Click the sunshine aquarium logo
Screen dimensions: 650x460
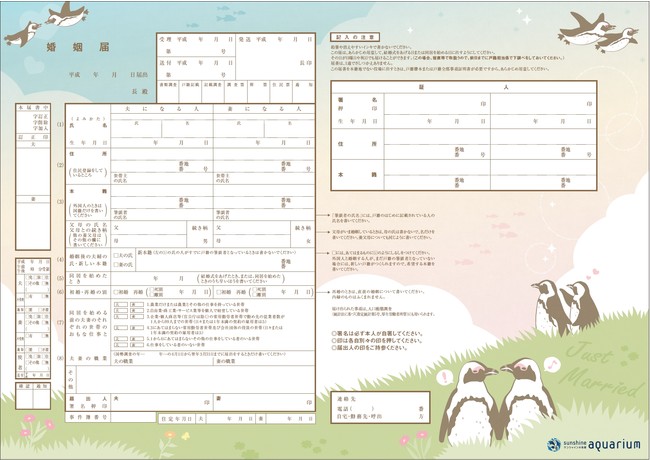592,443
